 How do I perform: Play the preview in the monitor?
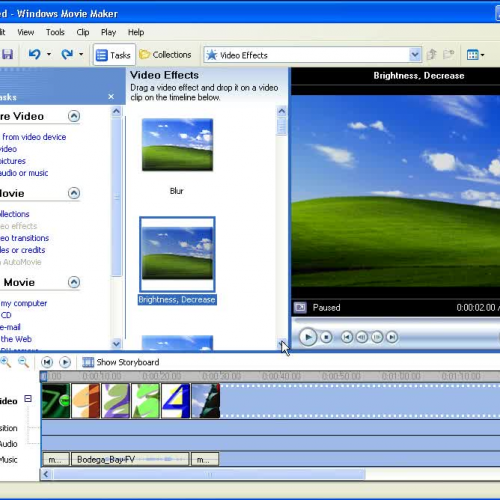coord(308,337)
